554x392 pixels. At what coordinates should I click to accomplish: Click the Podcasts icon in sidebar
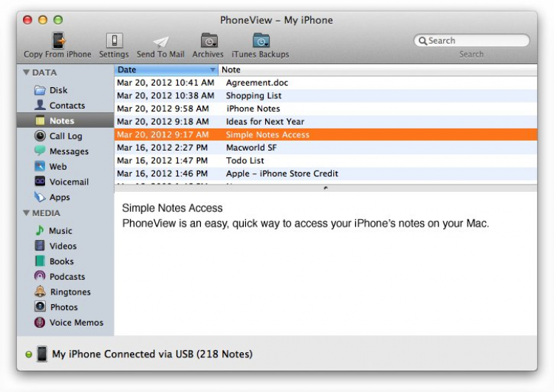click(x=40, y=276)
